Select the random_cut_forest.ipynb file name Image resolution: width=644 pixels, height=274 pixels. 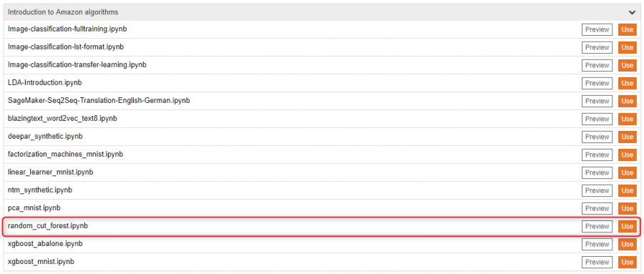point(48,226)
